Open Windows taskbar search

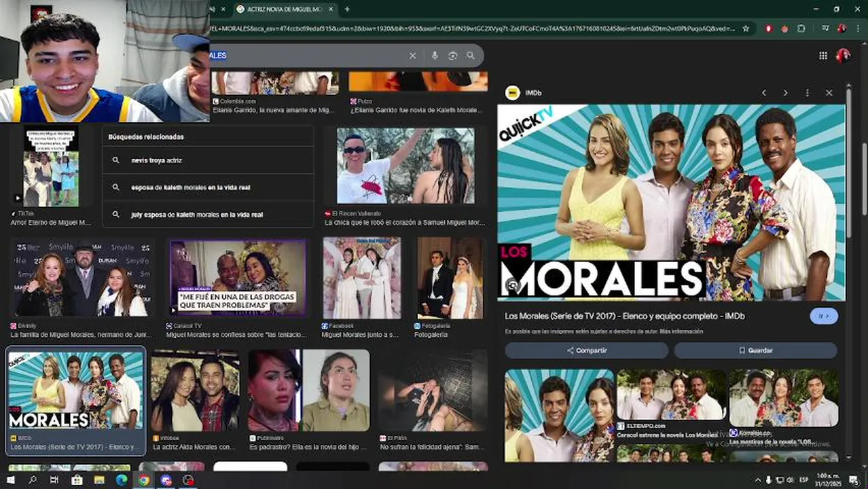click(x=32, y=480)
